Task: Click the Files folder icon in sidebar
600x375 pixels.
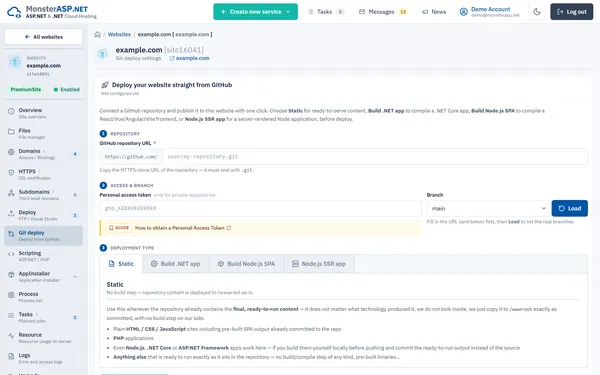Action: (x=11, y=132)
